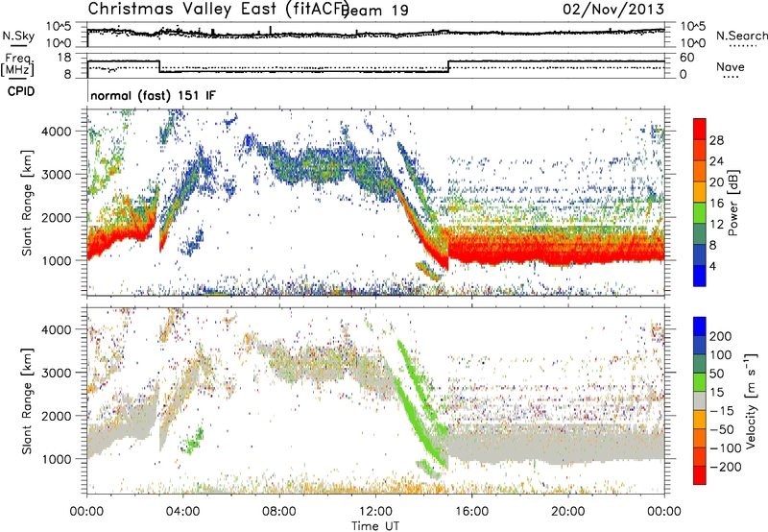This screenshot has height=532, width=768.
Task: Click 'Slant Range [km]' label of velocity panel
Action: pyautogui.click(x=27, y=400)
